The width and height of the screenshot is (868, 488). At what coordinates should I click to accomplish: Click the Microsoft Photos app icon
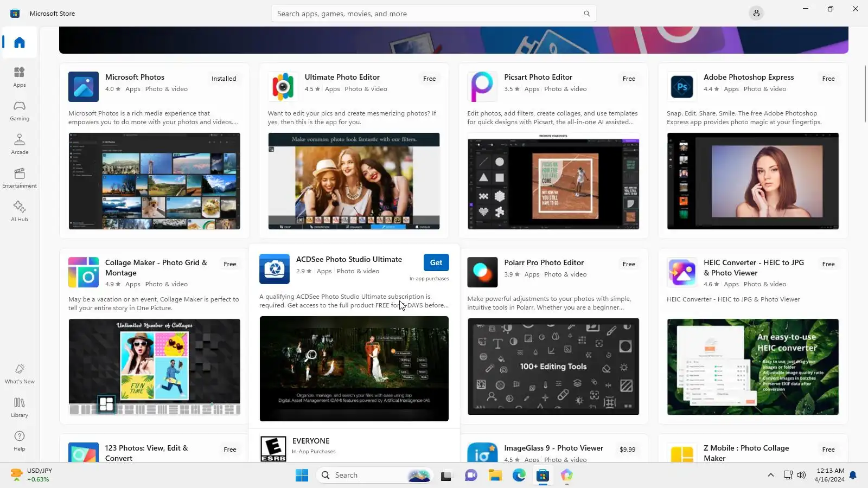[84, 87]
